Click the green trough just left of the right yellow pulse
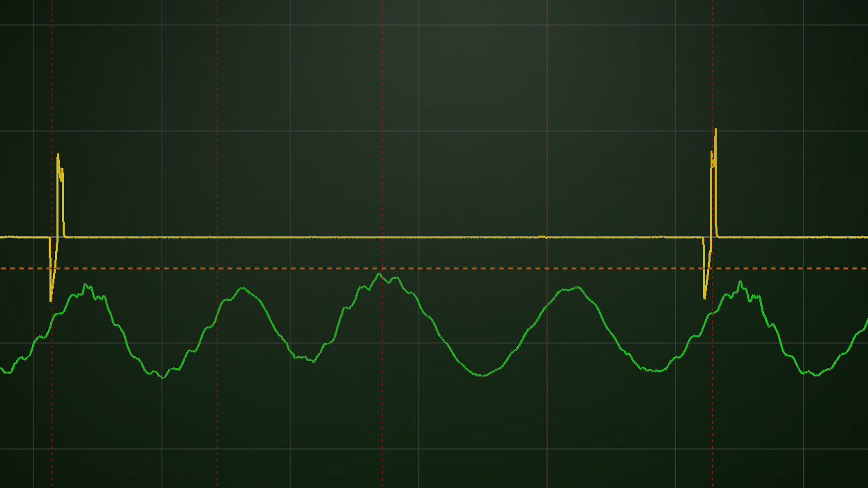The image size is (868, 488). [x=655, y=371]
